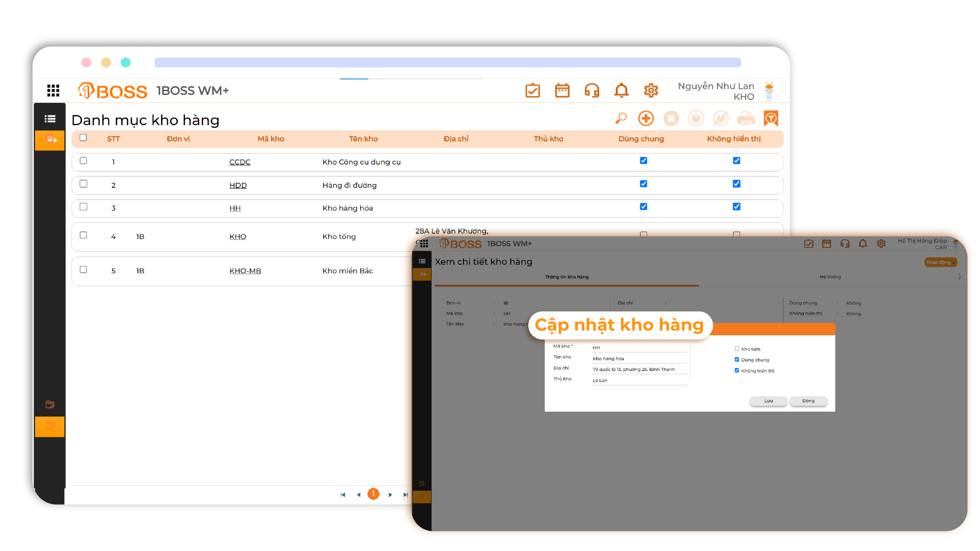
Task: Open the calendar icon in header
Action: point(562,91)
